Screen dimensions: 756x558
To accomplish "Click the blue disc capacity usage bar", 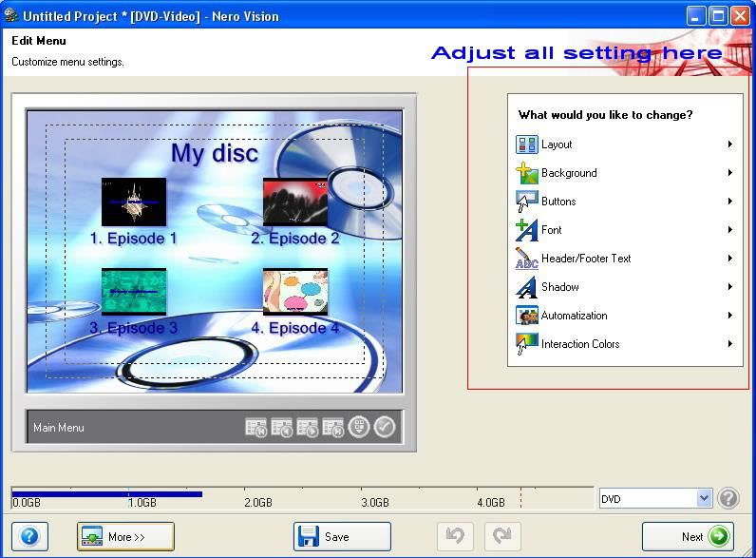I will click(x=107, y=493).
